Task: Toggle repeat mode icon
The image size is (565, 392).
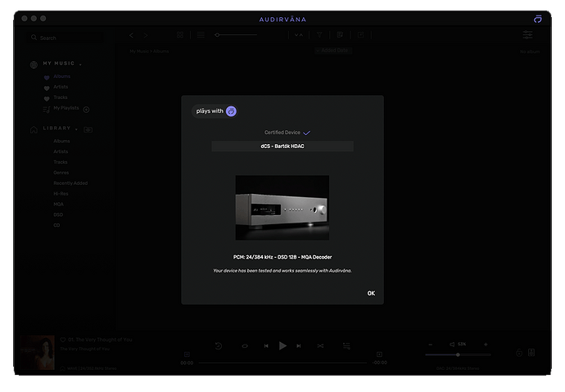Action: [x=245, y=346]
